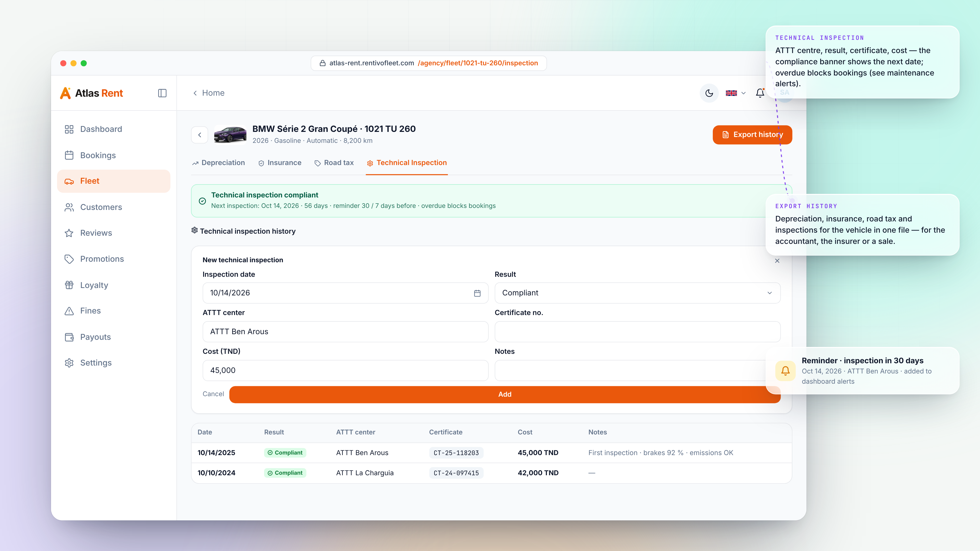Screen dimensions: 980x551
Task: Toggle the sidebar collapse icon
Action: (162, 93)
